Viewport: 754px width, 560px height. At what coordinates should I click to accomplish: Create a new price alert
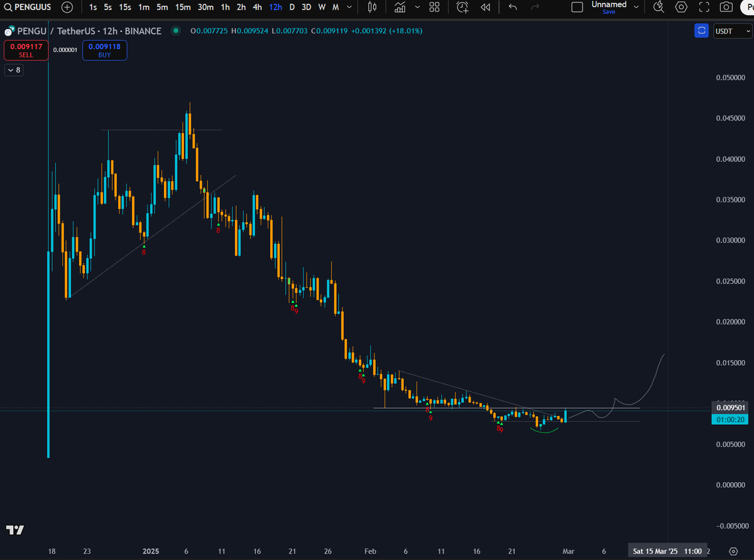tap(462, 8)
